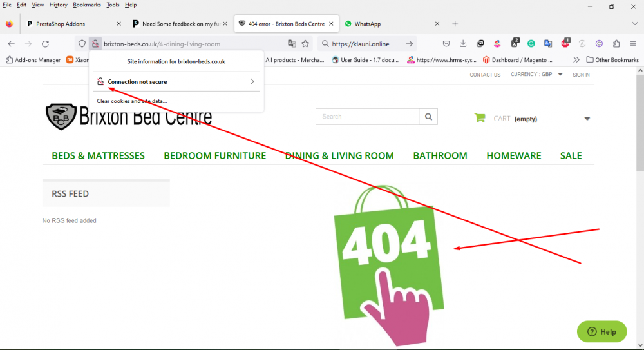Open the Help menu in menu bar
Screen dimensions: 644x350
[131, 5]
